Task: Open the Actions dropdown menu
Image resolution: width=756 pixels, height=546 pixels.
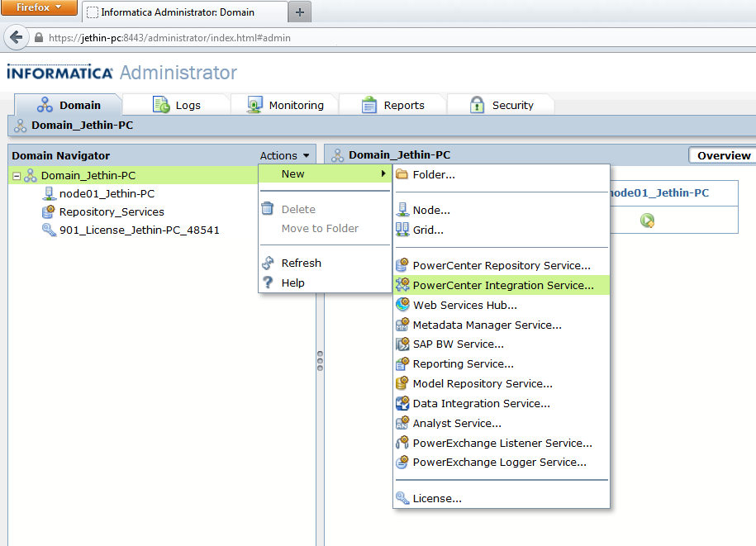Action: (285, 155)
